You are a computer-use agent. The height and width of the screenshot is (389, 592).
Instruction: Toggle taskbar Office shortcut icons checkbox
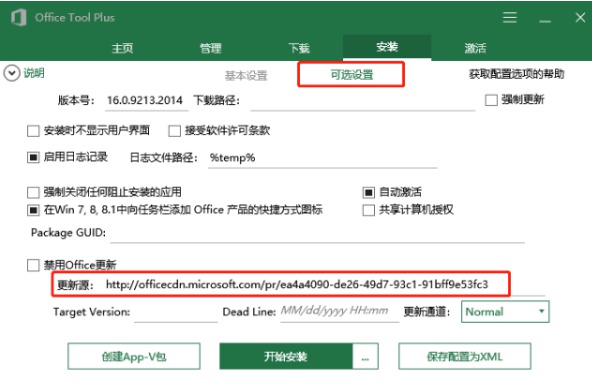(33, 210)
